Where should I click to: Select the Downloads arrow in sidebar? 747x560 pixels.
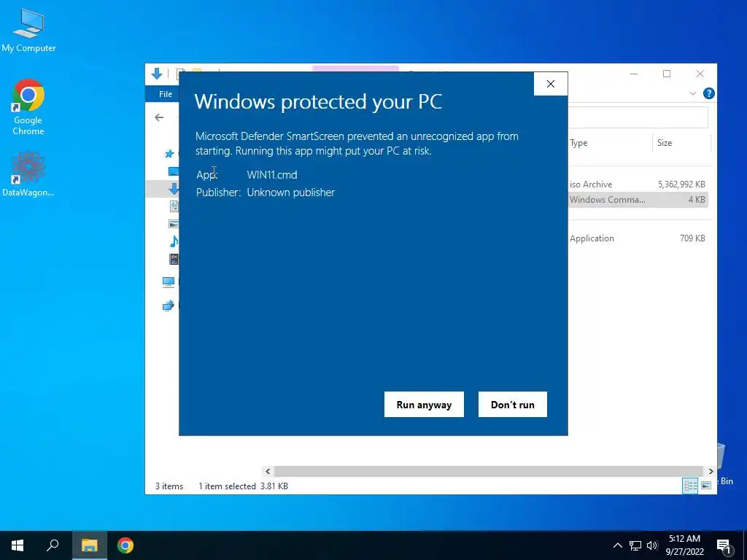174,189
